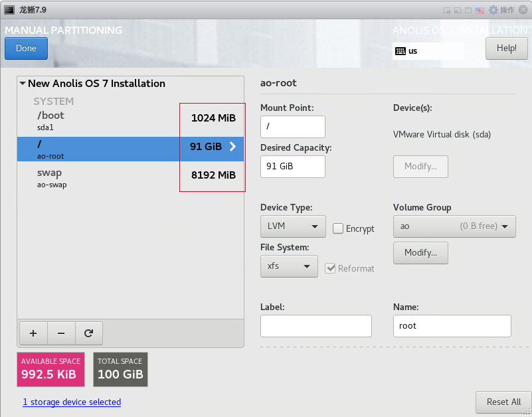Click the reload storage configuration icon
532x417 pixels.
[x=88, y=333]
